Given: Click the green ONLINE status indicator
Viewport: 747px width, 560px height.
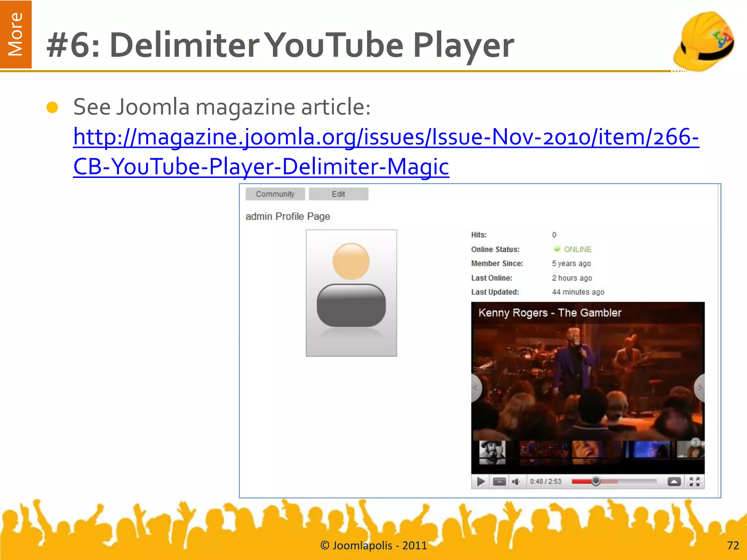Looking at the screenshot, I should tap(573, 249).
